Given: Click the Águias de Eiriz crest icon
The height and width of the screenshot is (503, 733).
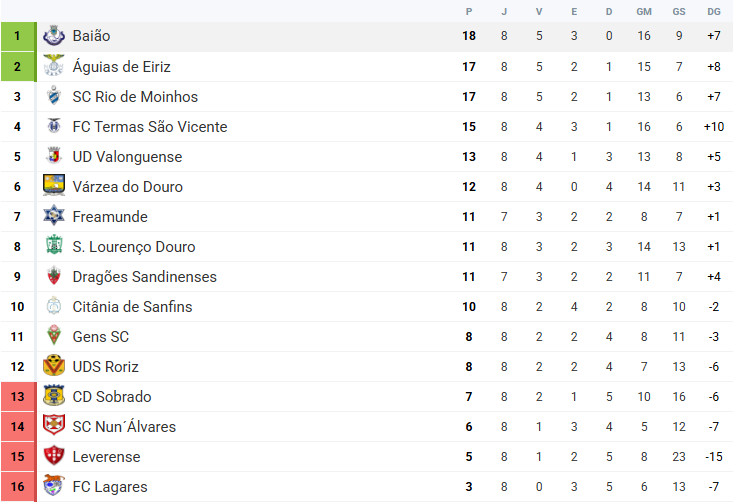Looking at the screenshot, I should pos(54,66).
